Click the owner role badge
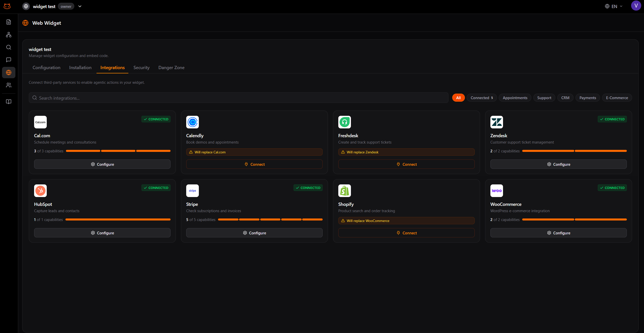644x333 pixels. 66,6
